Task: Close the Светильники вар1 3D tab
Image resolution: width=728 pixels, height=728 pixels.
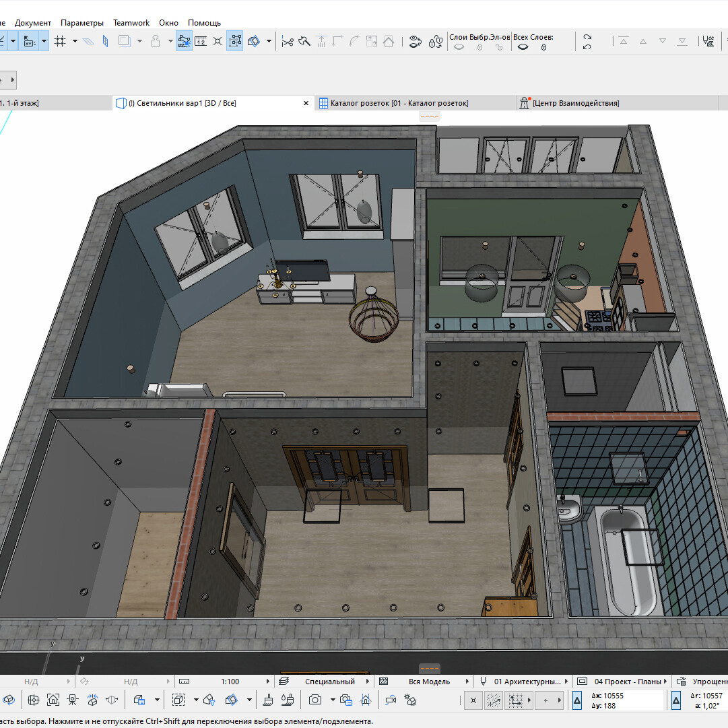Action: (x=306, y=103)
